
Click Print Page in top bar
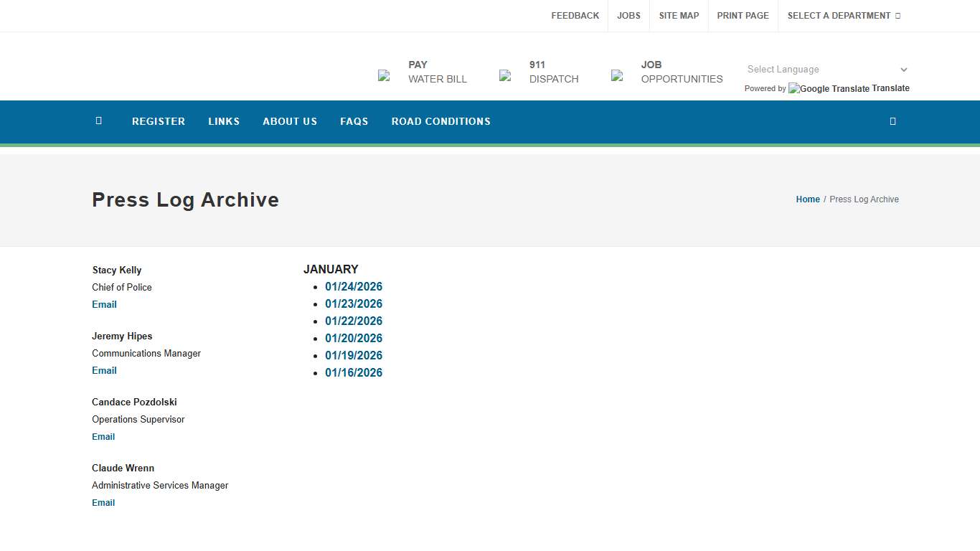coord(743,16)
